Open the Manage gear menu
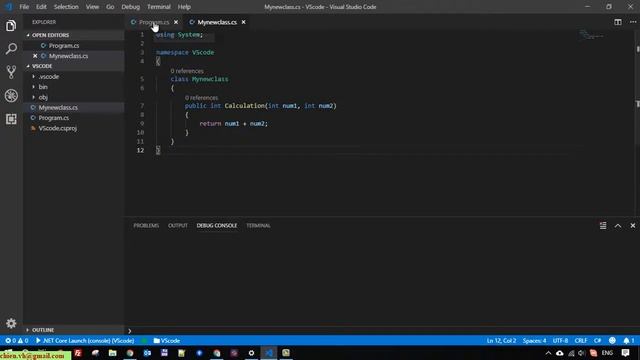Viewport: 640px width, 360px height. pyautogui.click(x=11, y=323)
